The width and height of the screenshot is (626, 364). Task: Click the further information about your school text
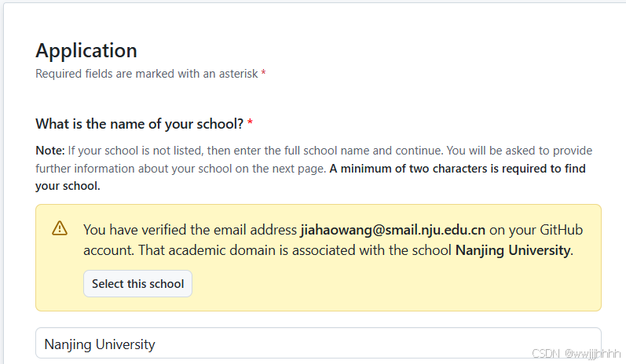pyautogui.click(x=181, y=169)
